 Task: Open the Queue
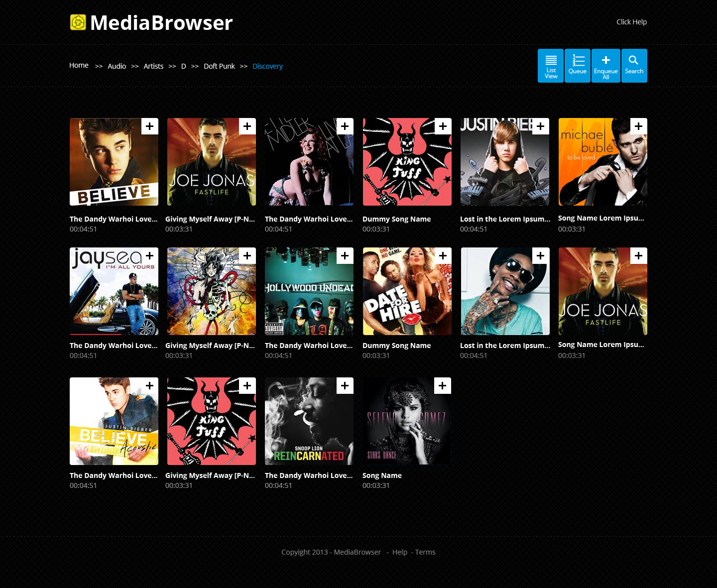click(x=578, y=66)
